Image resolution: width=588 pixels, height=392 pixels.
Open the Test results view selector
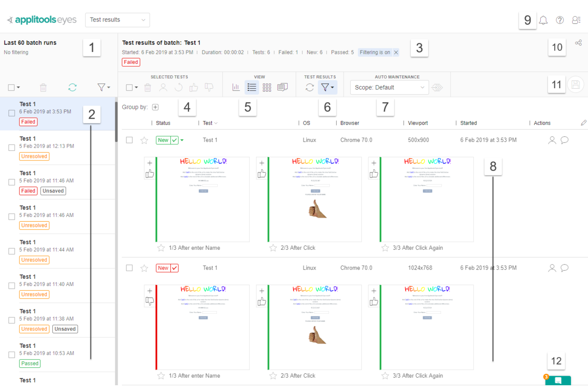(x=117, y=20)
